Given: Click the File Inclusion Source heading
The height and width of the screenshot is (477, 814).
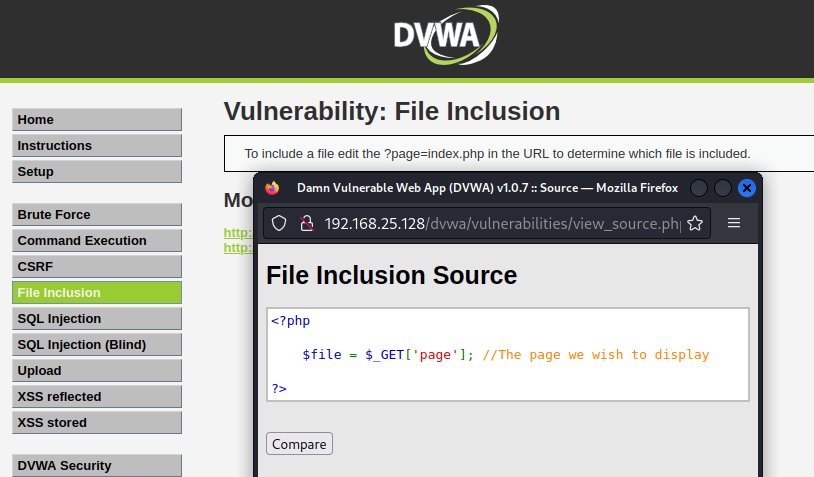Looking at the screenshot, I should (x=391, y=275).
